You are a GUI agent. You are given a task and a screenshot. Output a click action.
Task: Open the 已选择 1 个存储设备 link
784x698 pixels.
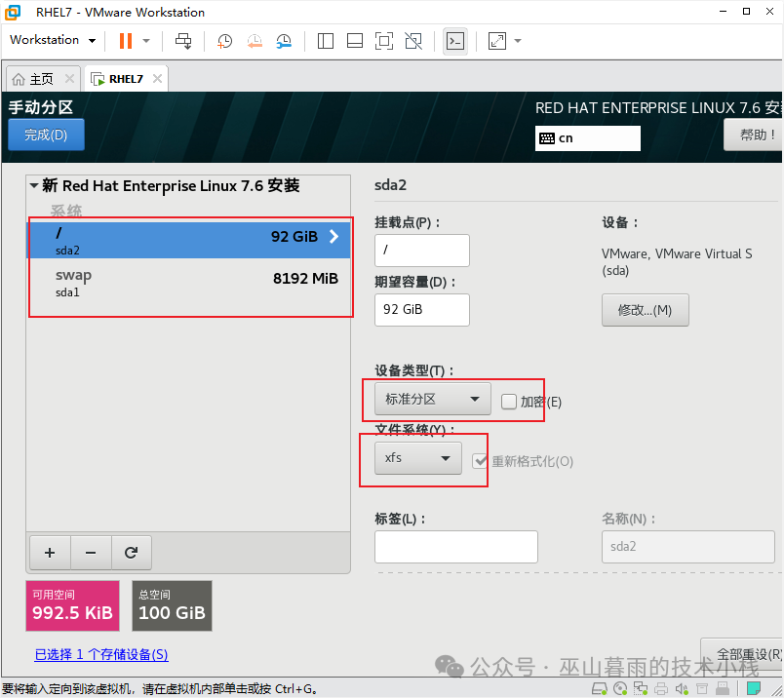point(101,654)
